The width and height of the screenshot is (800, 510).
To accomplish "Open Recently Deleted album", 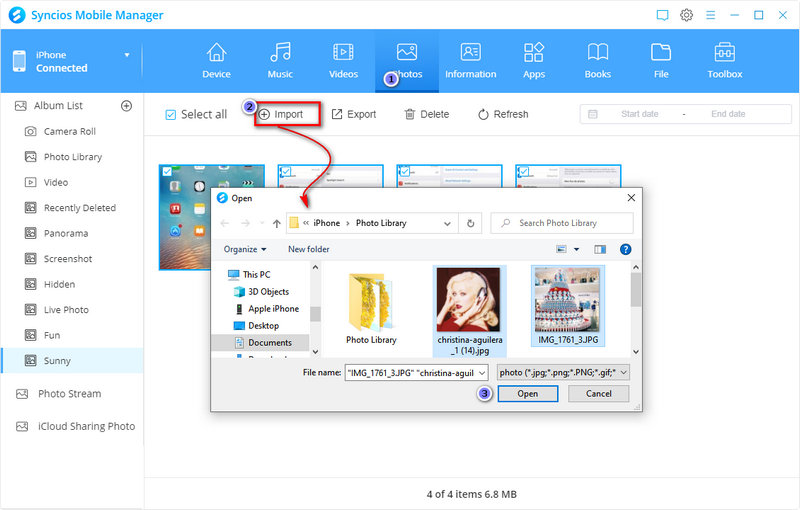I will pyautogui.click(x=80, y=208).
